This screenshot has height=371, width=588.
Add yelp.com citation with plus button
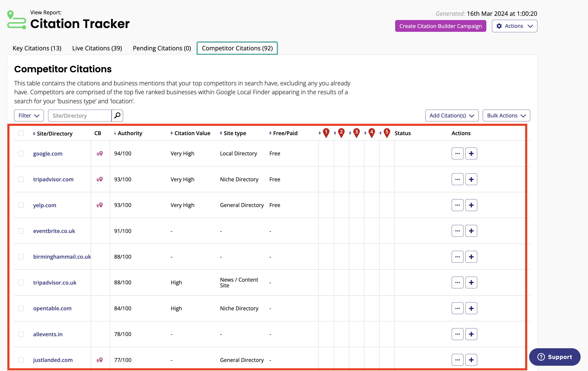[x=471, y=205]
